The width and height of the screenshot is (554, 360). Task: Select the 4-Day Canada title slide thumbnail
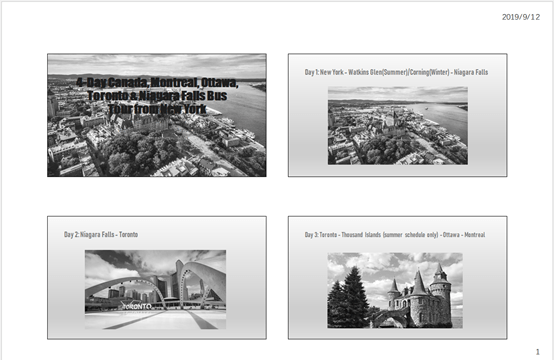tap(157, 115)
